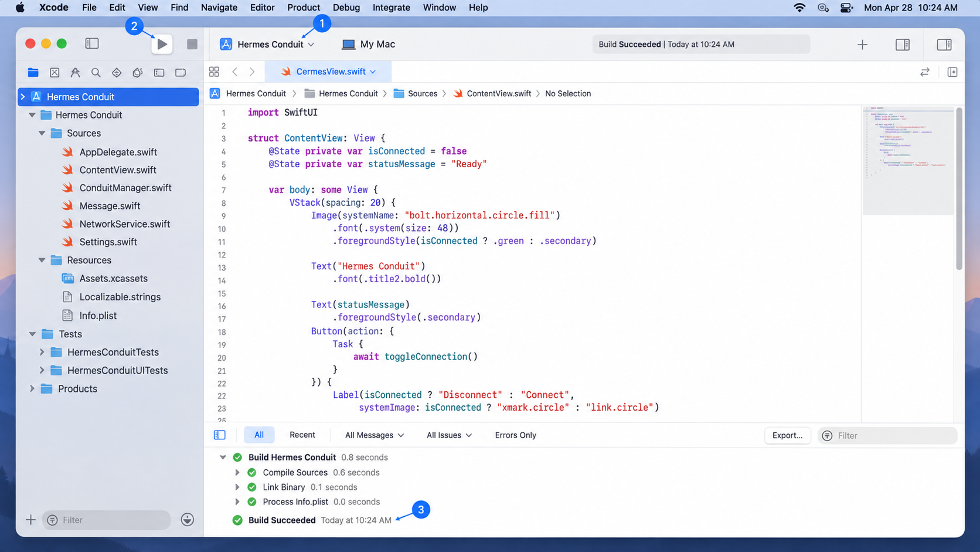The height and width of the screenshot is (552, 980).
Task: Open the All Issues dropdown
Action: [x=449, y=435]
